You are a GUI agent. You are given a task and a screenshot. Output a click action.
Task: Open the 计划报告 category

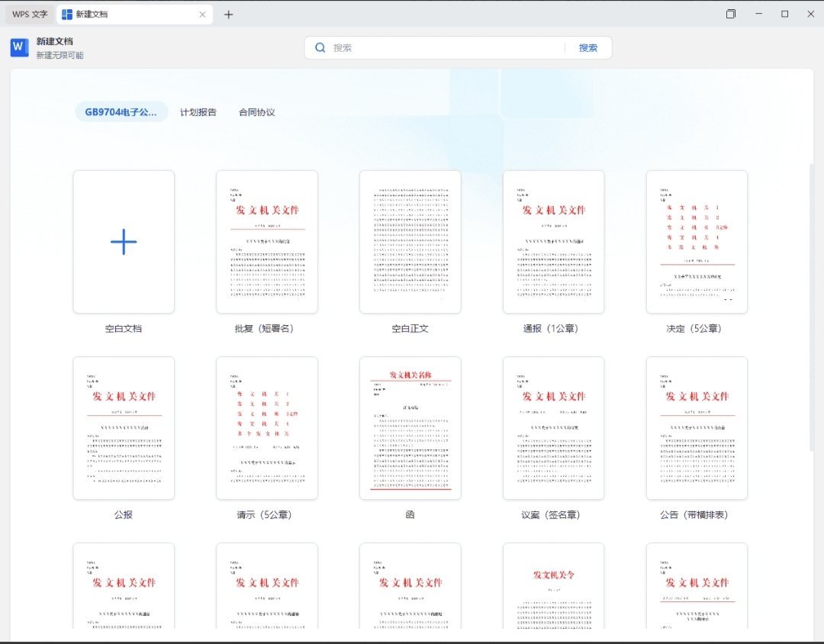pos(198,112)
